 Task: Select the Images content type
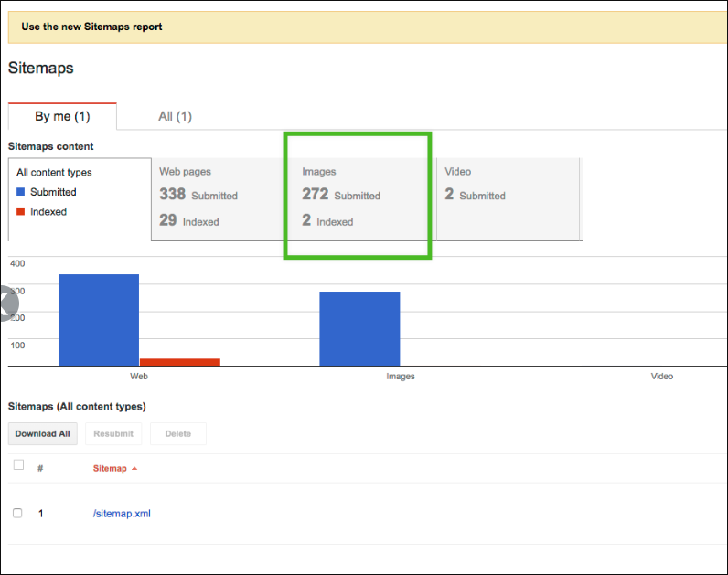pyautogui.click(x=364, y=198)
